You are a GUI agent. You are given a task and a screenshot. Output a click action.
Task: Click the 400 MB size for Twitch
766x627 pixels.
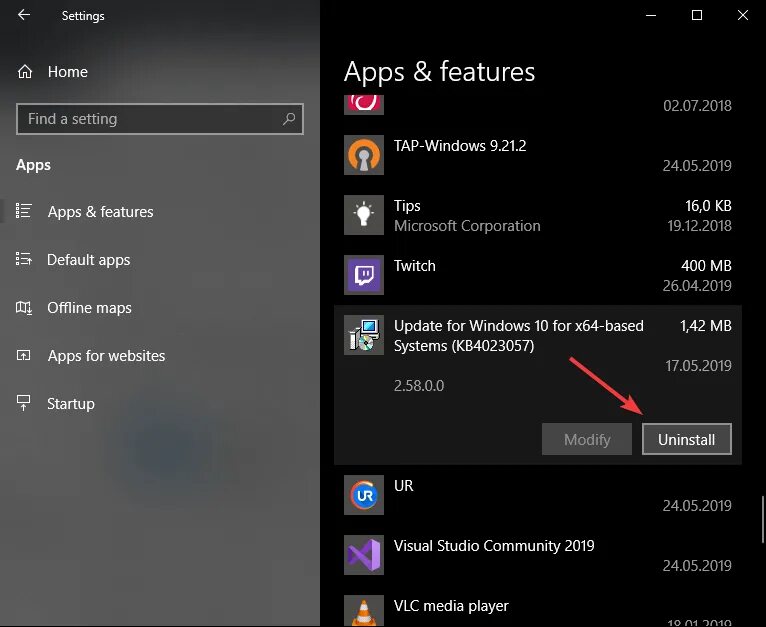click(706, 265)
